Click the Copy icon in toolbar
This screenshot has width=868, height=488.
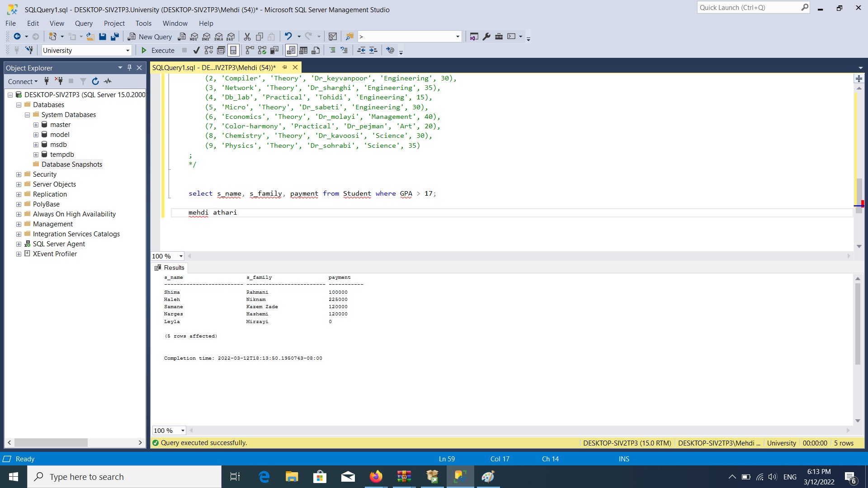tap(259, 37)
